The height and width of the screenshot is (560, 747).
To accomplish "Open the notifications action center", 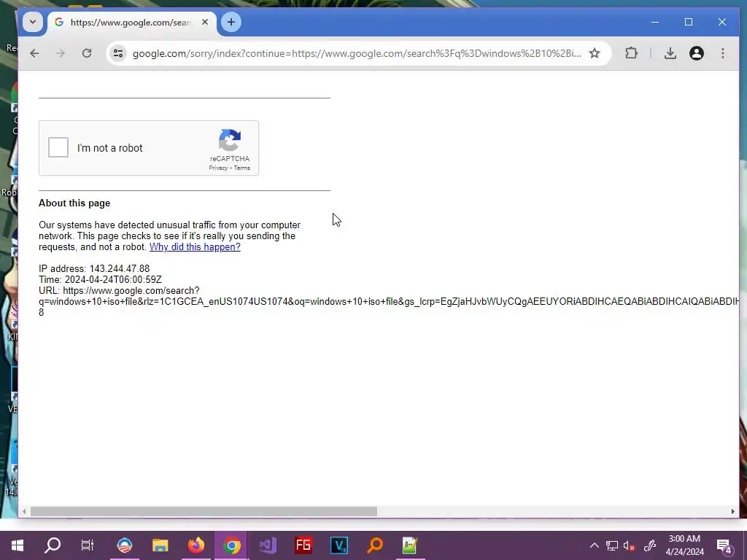I will (x=724, y=545).
